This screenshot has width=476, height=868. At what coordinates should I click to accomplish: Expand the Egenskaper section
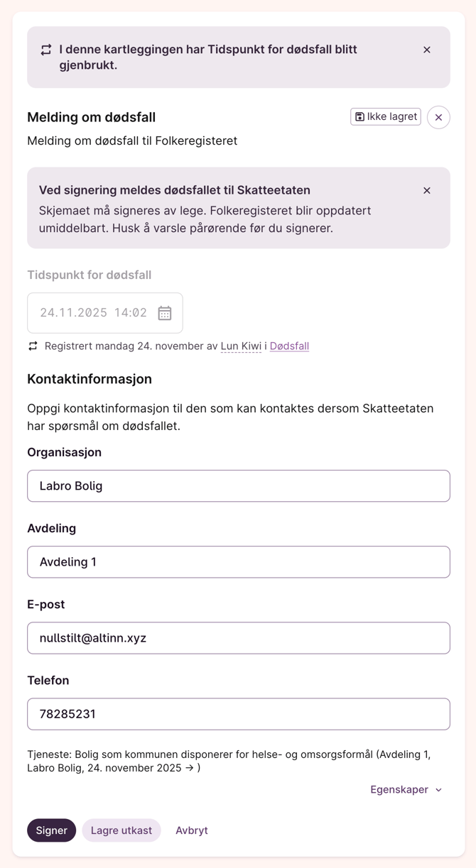tap(406, 789)
